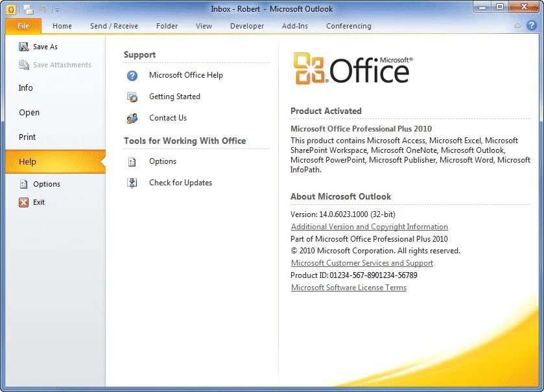Go to the View tab

(x=204, y=26)
